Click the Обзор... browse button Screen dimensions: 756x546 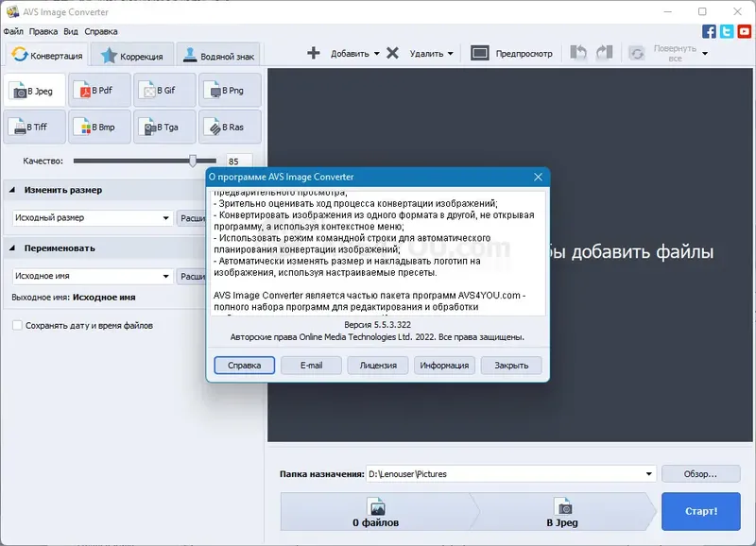[701, 474]
